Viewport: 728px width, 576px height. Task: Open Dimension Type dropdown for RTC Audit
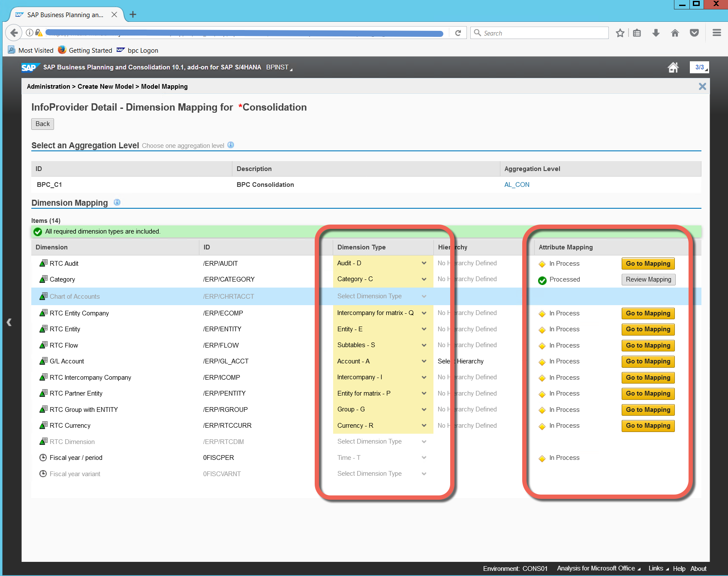pyautogui.click(x=424, y=263)
